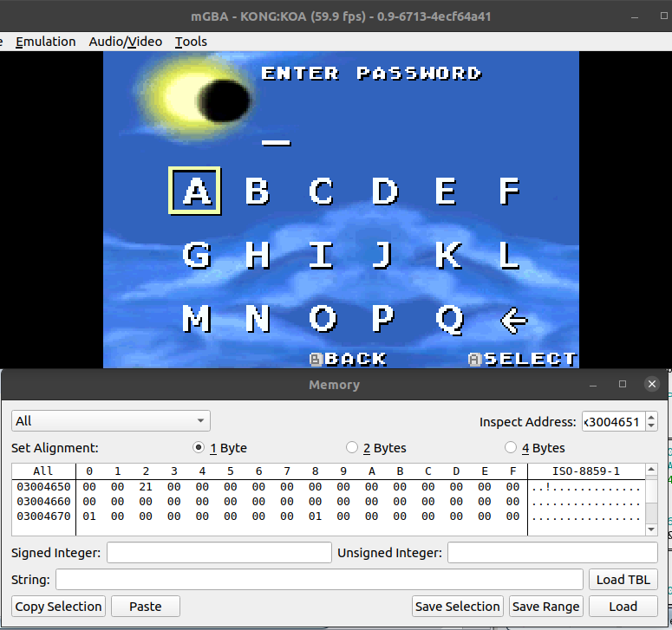Screen dimensions: 672x630
Task: Click the Memory window maximize icon
Action: click(622, 384)
